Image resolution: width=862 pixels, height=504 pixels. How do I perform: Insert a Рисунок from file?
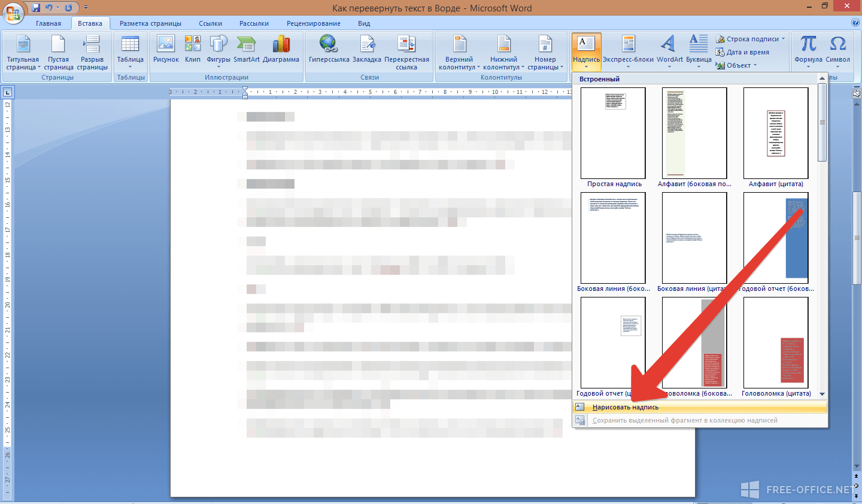pos(166,49)
